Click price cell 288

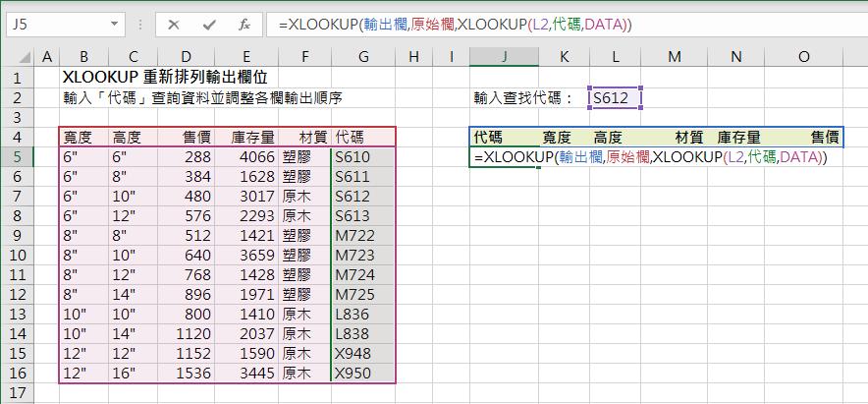click(186, 157)
